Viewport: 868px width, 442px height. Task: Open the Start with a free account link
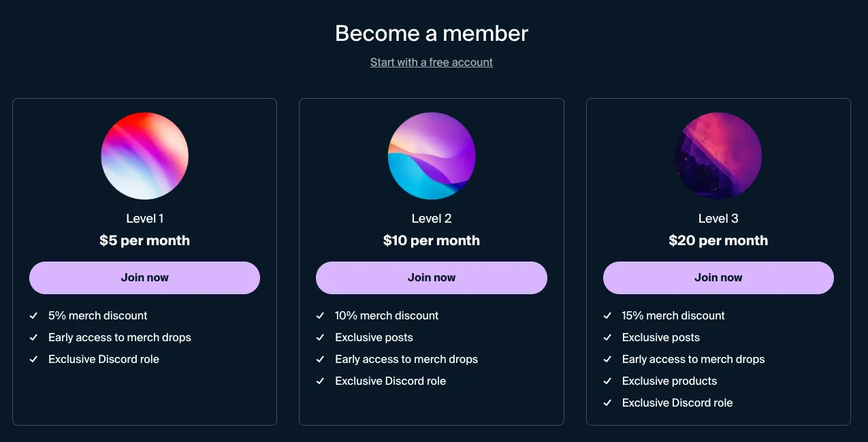(432, 62)
